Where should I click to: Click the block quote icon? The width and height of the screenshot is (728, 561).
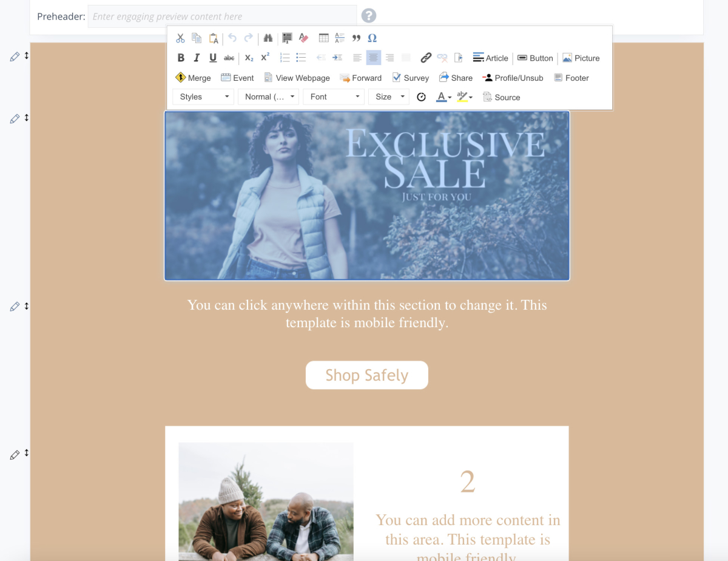pos(356,38)
